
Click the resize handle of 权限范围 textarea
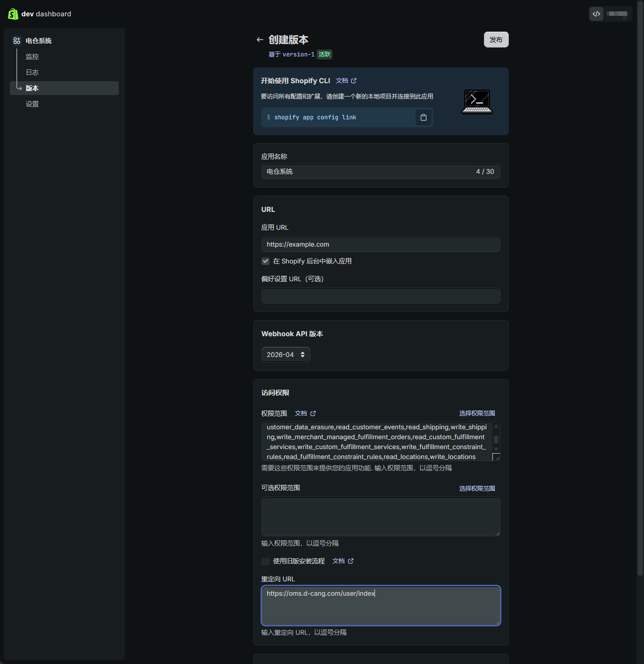point(496,457)
